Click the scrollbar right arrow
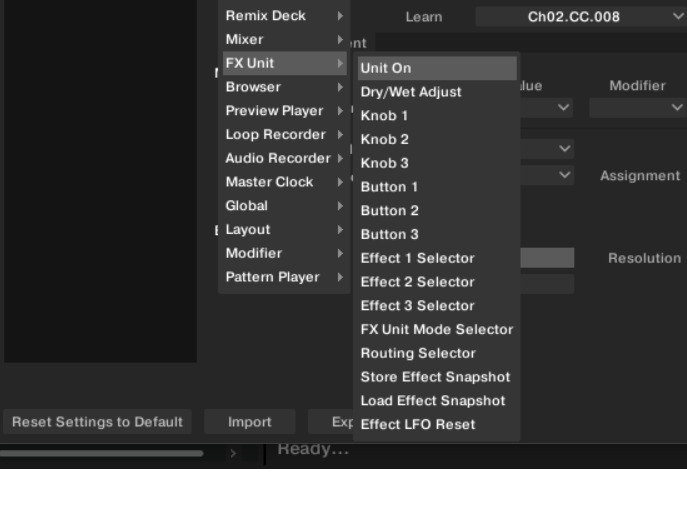 tap(233, 454)
